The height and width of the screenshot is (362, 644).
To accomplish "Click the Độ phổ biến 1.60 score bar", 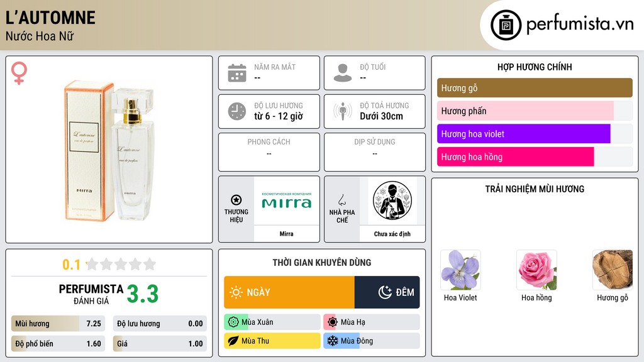I will (x=58, y=344).
